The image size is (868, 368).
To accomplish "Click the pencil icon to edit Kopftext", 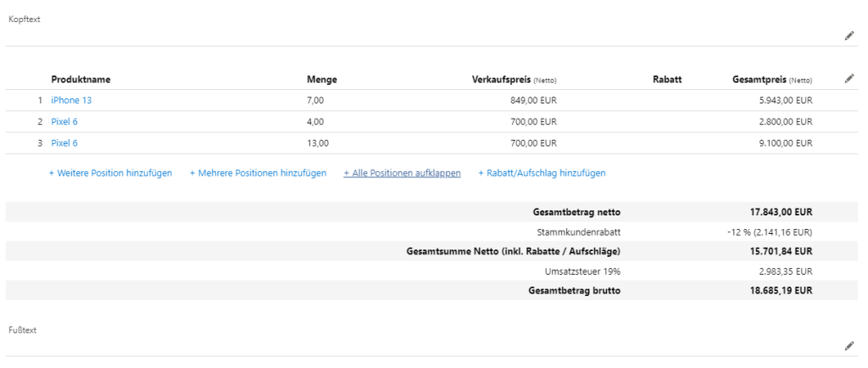I will coord(849,36).
